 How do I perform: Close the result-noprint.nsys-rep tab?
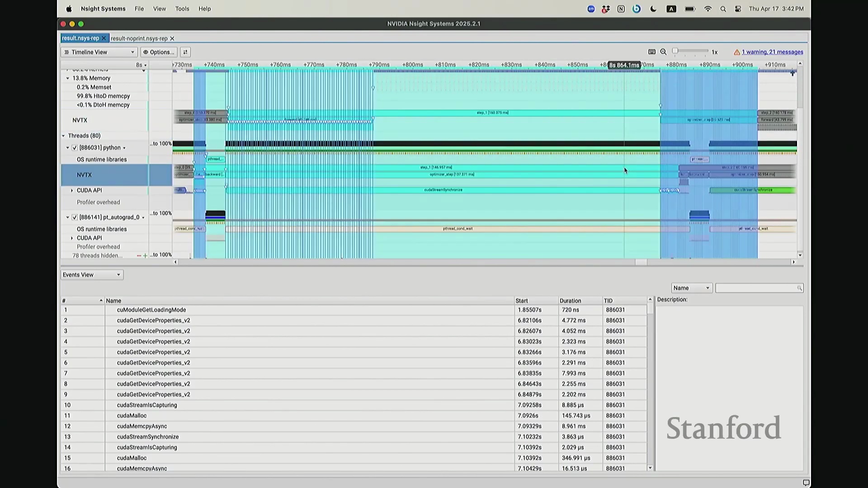point(172,39)
